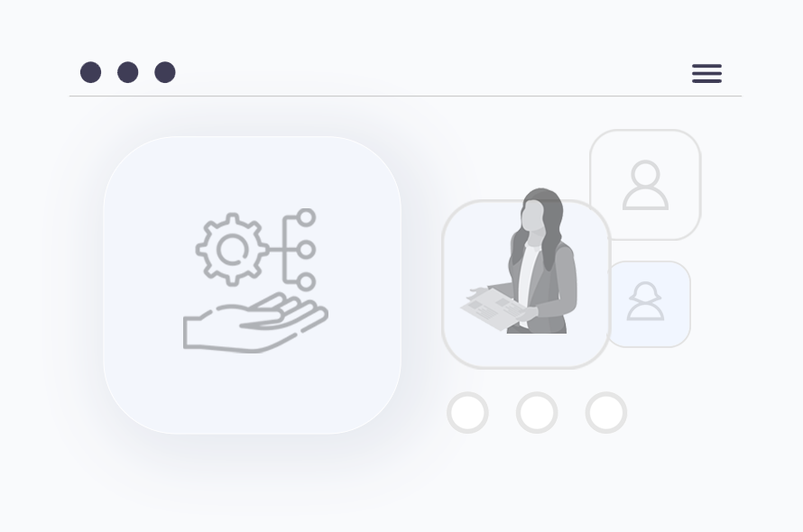
Task: Click the rightmost dark window dot
Action: tap(165, 72)
